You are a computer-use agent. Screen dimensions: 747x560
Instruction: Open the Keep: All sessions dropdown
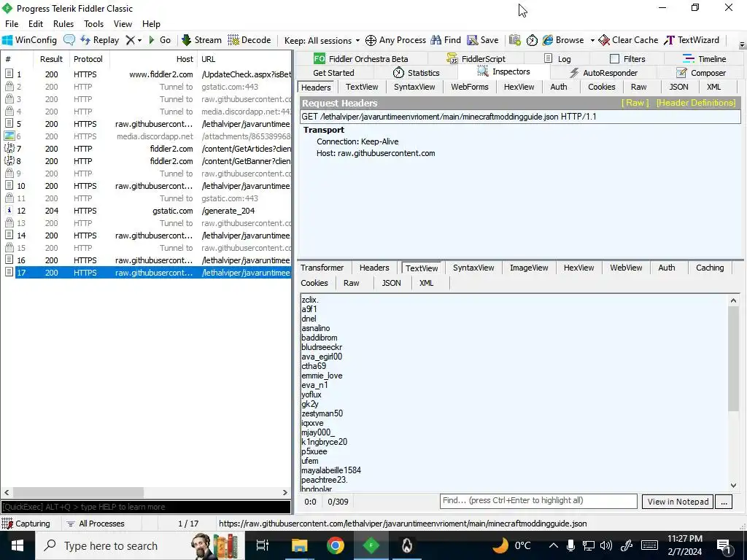tap(322, 41)
